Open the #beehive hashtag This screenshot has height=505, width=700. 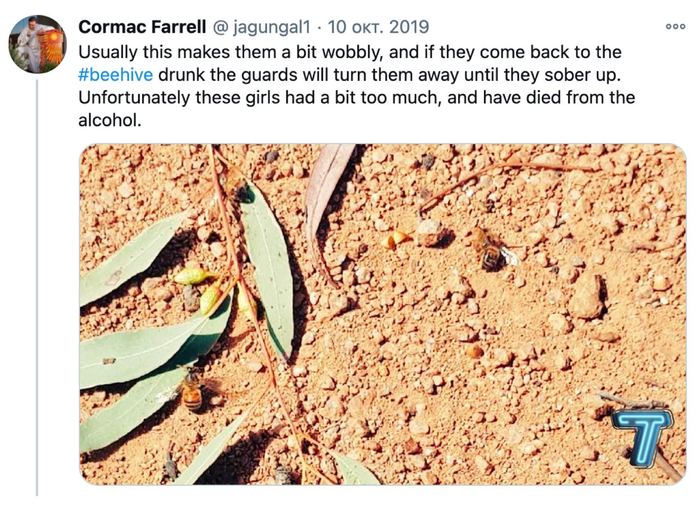tap(115, 74)
